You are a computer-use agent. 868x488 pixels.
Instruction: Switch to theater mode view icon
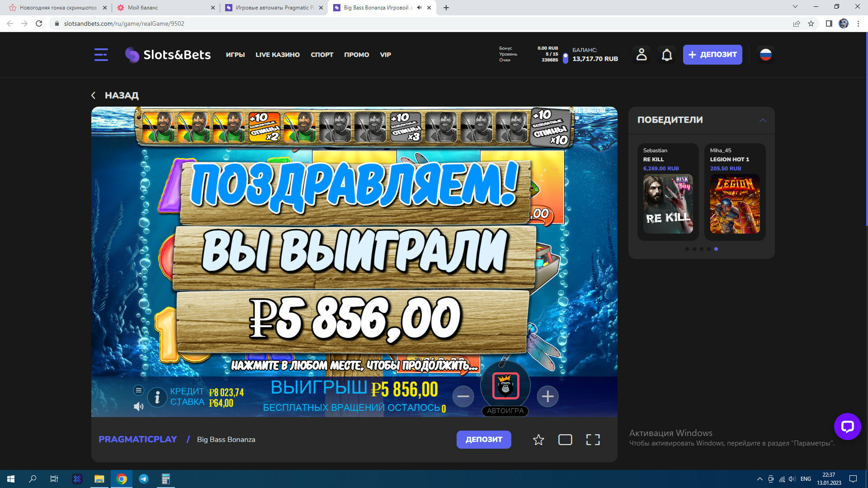(x=565, y=440)
